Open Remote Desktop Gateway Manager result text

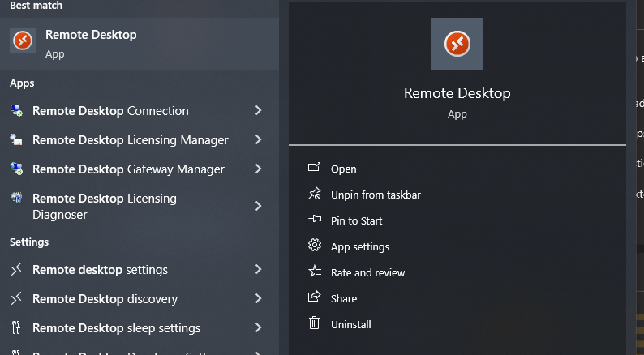point(128,169)
